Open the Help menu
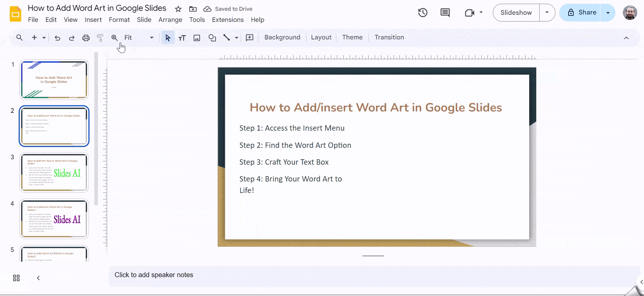The height and width of the screenshot is (296, 644). [x=258, y=20]
